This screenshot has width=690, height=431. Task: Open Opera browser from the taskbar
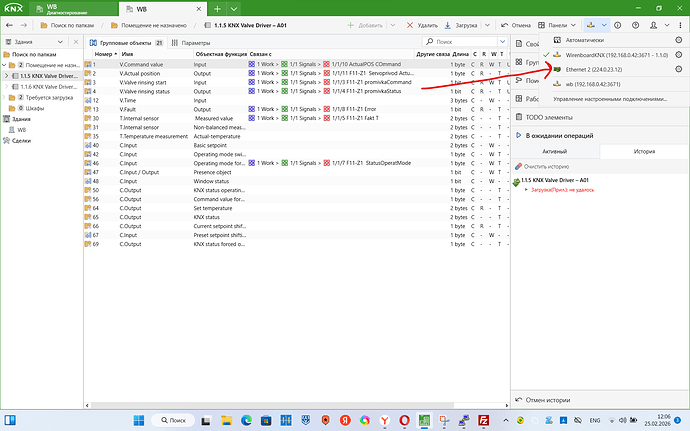click(x=404, y=420)
